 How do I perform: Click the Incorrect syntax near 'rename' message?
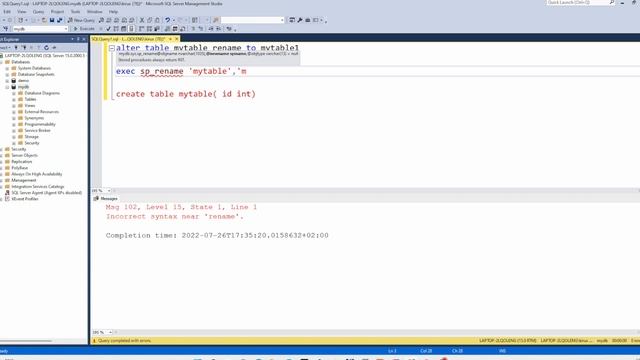tap(175, 217)
